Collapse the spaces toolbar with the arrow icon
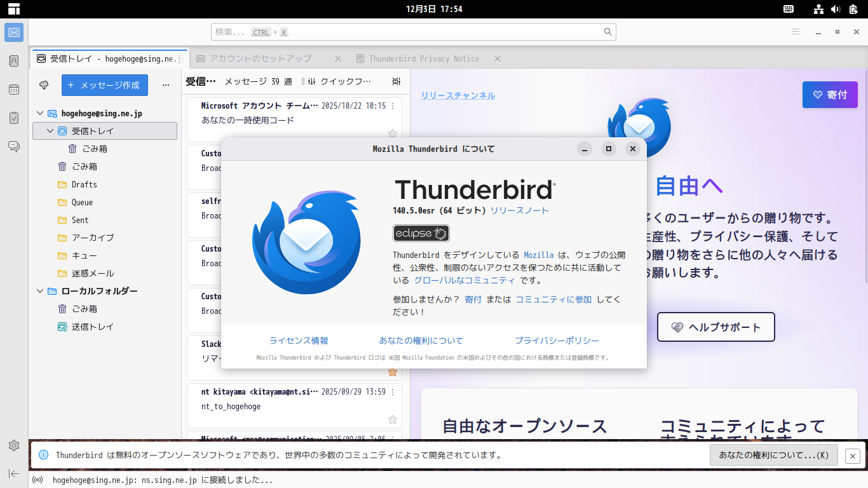Screen dimensions: 868x488 pos(14,473)
